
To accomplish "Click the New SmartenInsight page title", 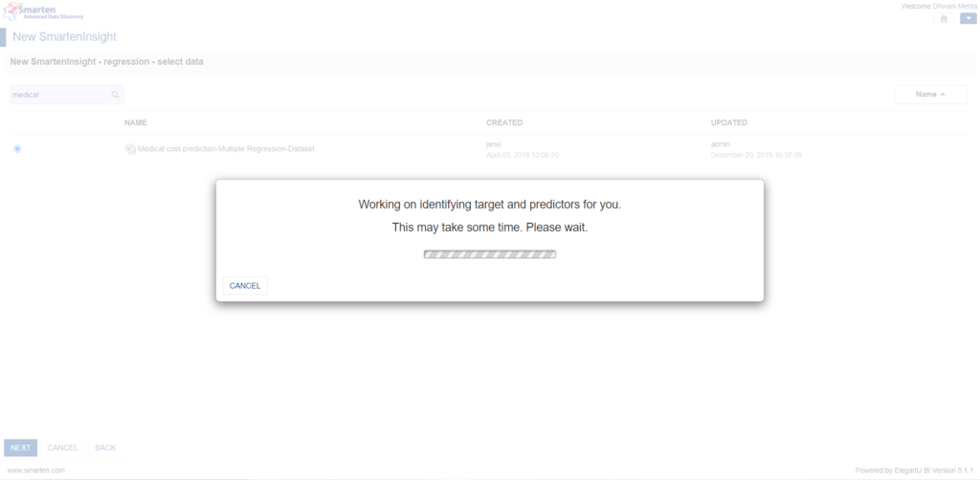I will click(64, 37).
